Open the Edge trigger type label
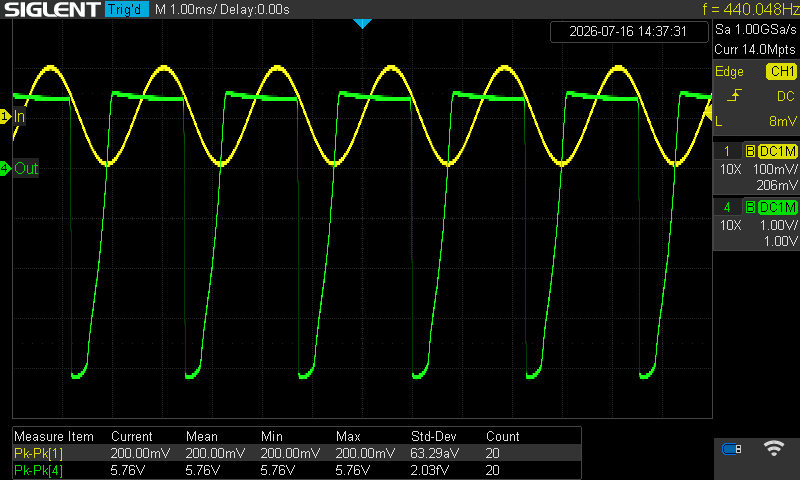Image resolution: width=800 pixels, height=480 pixels. pos(729,71)
